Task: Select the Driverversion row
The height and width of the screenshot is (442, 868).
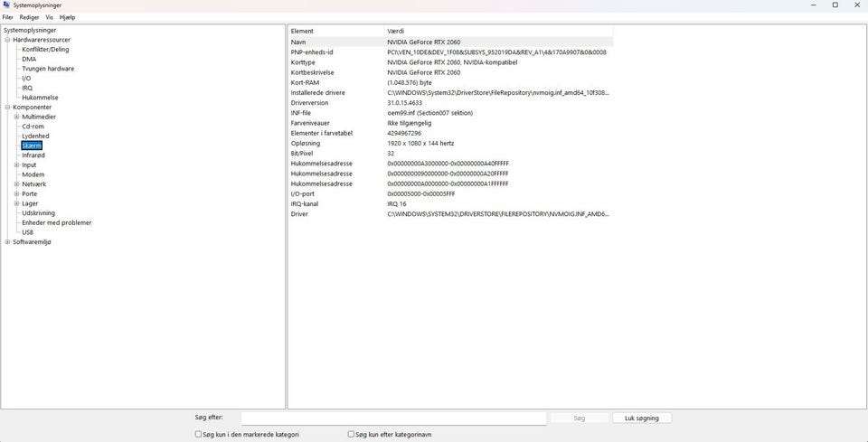Action: coord(450,103)
